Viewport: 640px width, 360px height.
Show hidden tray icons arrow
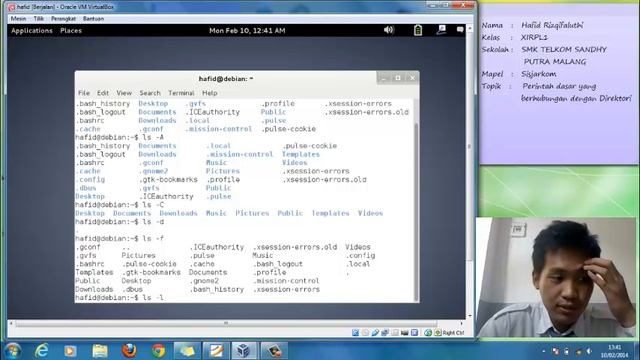544,351
